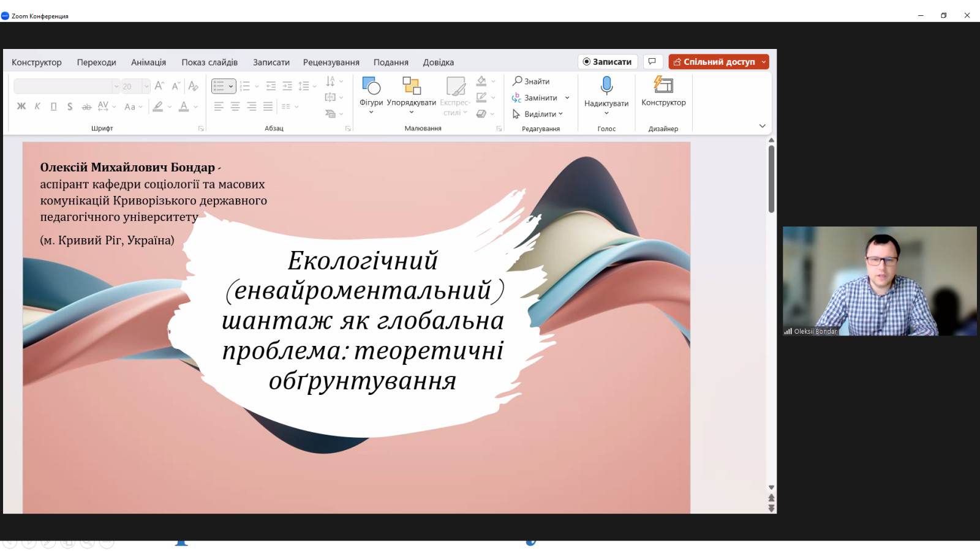Open the Анімація ribbon tab

148,62
